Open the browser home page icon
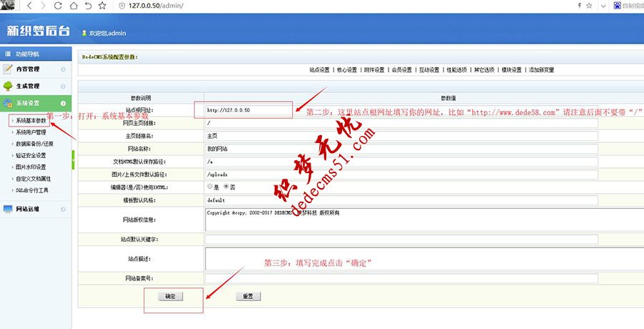The height and width of the screenshot is (329, 644). 73,6
